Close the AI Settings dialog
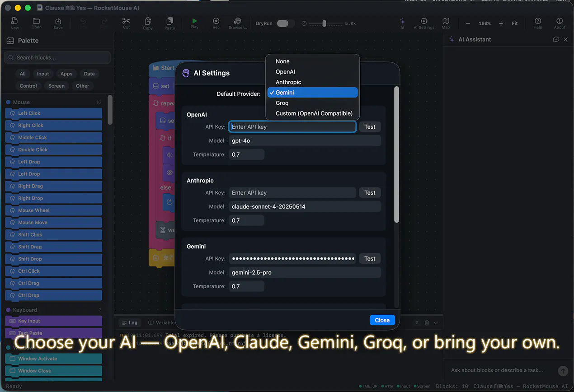The image size is (574, 392). point(382,320)
